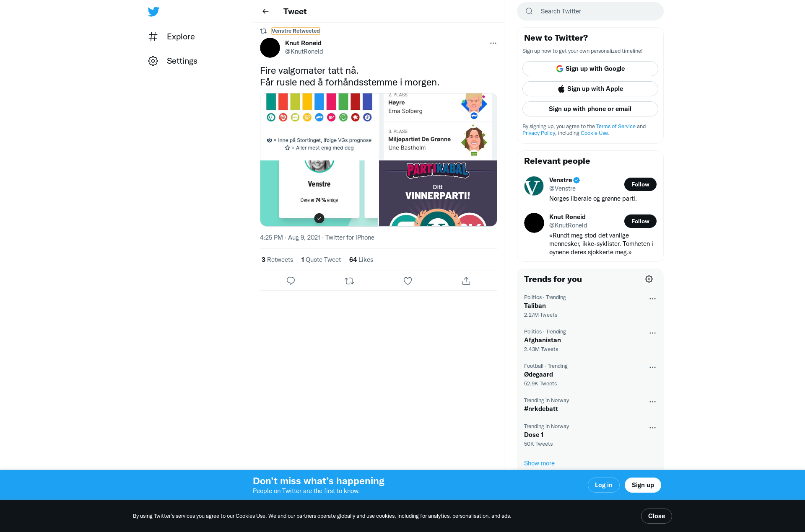Screen dimensions: 805x532
Task: Retweet using the arrows icon below tweet
Action: coord(349,281)
